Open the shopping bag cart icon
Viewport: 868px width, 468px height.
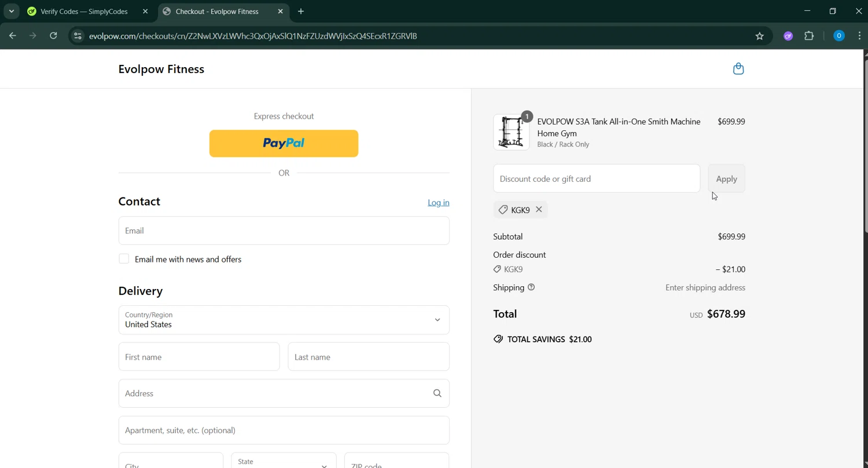tap(738, 69)
